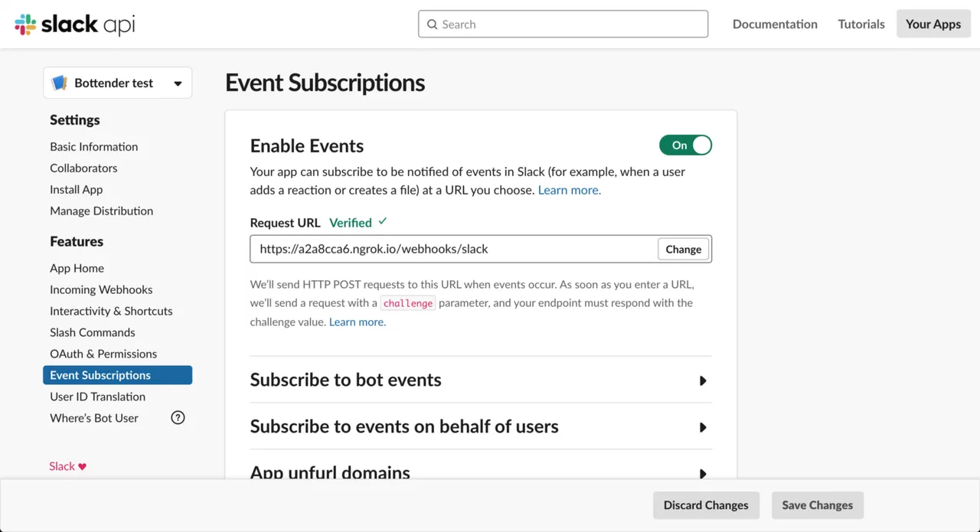Image resolution: width=980 pixels, height=532 pixels.
Task: Click into the Request URL field
Action: coord(453,250)
